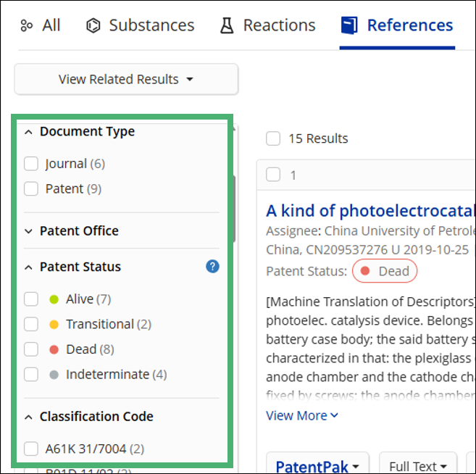Click the References book icon

tap(349, 25)
